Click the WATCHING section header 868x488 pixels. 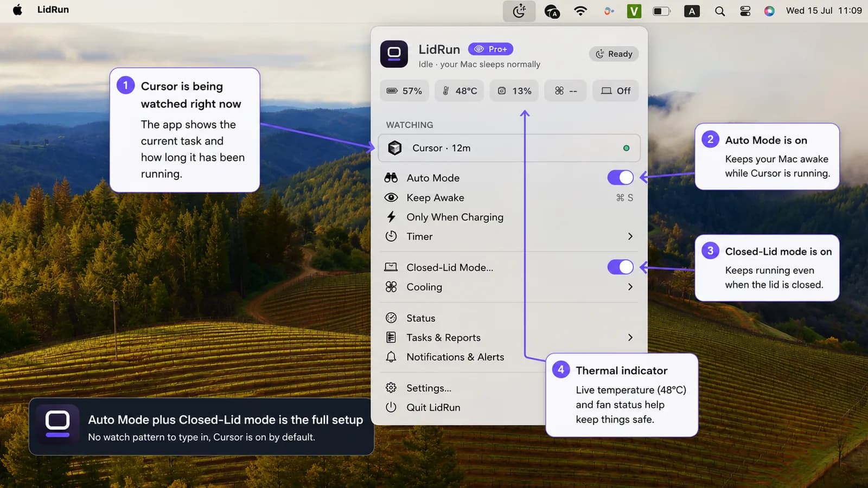410,125
